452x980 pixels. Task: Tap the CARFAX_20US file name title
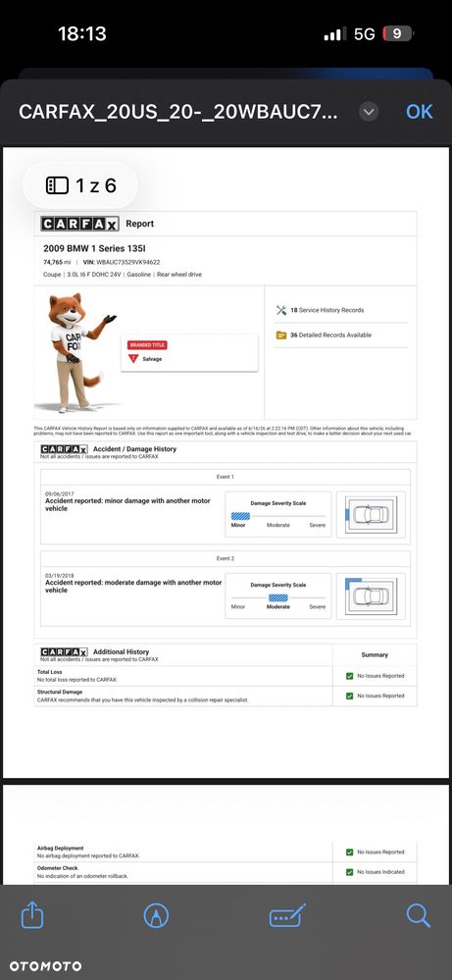tap(178, 112)
